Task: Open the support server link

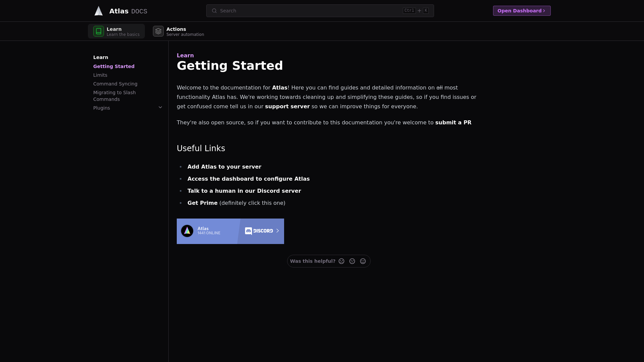Action: coord(287,107)
